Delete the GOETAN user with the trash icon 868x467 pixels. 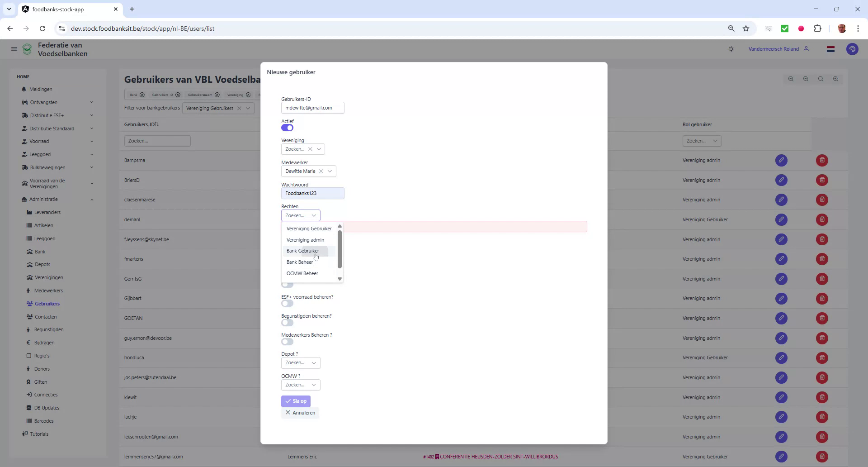[821, 318]
